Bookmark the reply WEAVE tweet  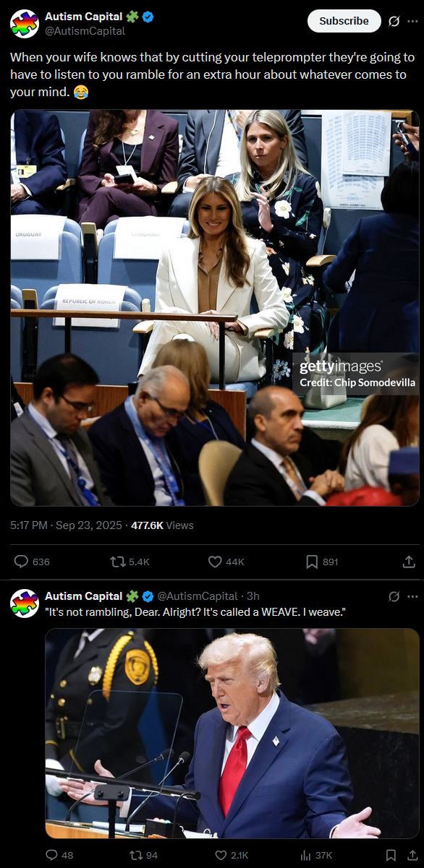pos(391,855)
